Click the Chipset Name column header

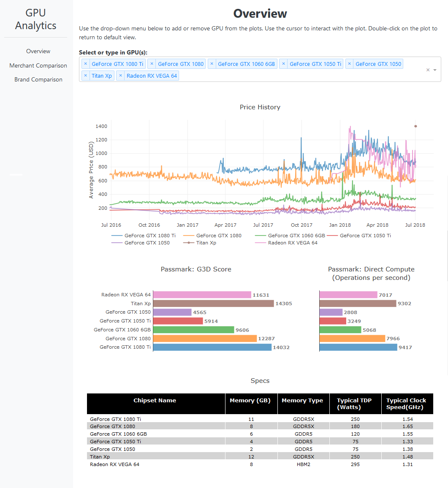click(x=156, y=404)
